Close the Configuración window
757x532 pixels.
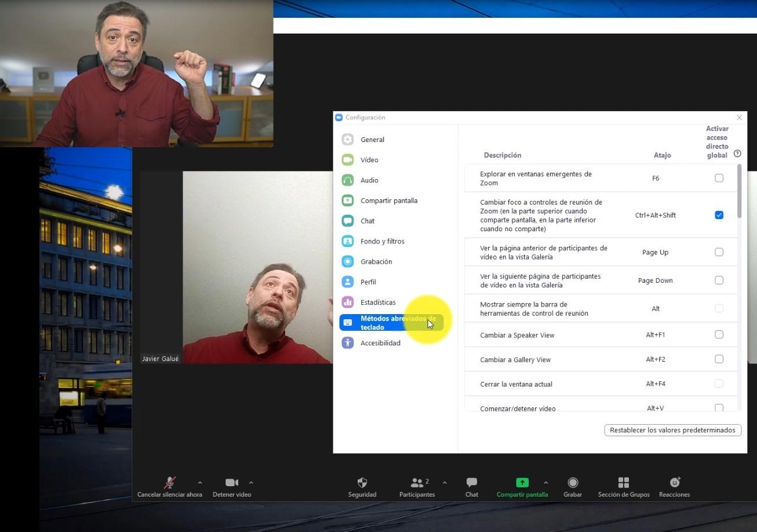point(739,118)
